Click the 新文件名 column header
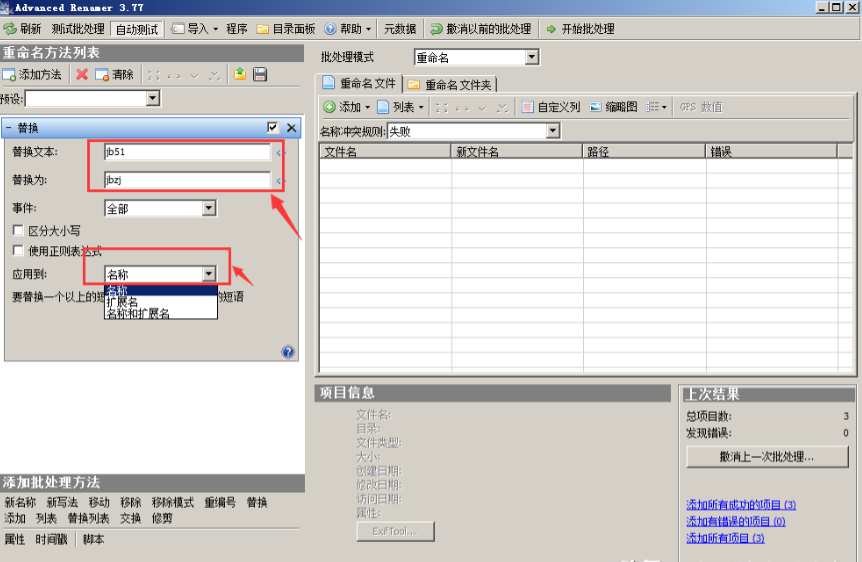This screenshot has width=862, height=562. tap(517, 152)
